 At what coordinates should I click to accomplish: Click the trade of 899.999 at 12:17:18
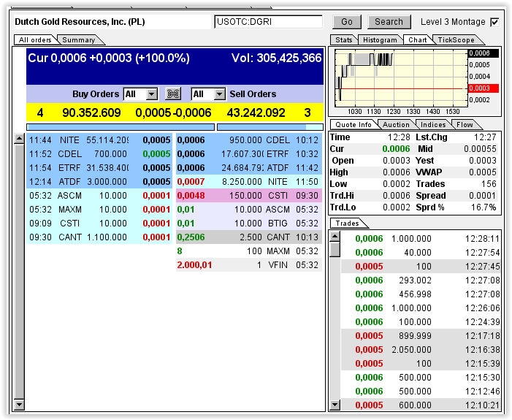(x=421, y=336)
